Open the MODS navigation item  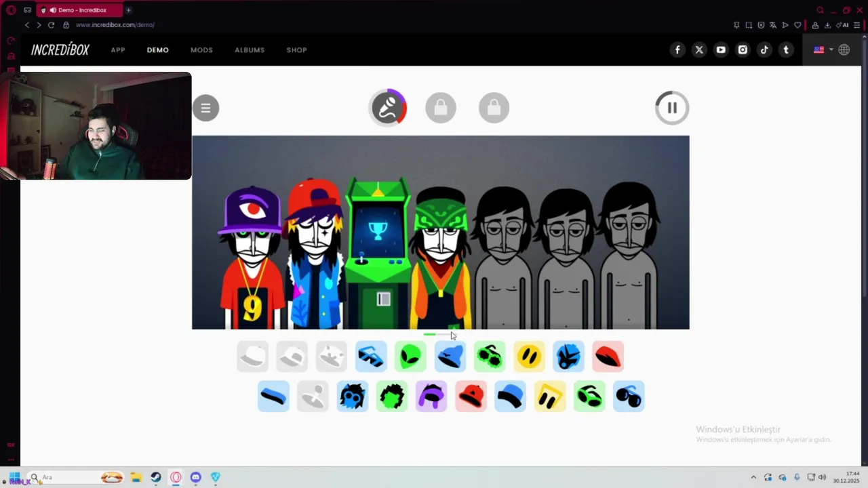[201, 50]
